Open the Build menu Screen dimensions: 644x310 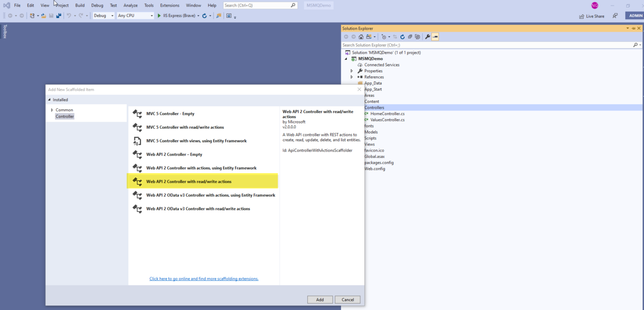pyautogui.click(x=80, y=5)
